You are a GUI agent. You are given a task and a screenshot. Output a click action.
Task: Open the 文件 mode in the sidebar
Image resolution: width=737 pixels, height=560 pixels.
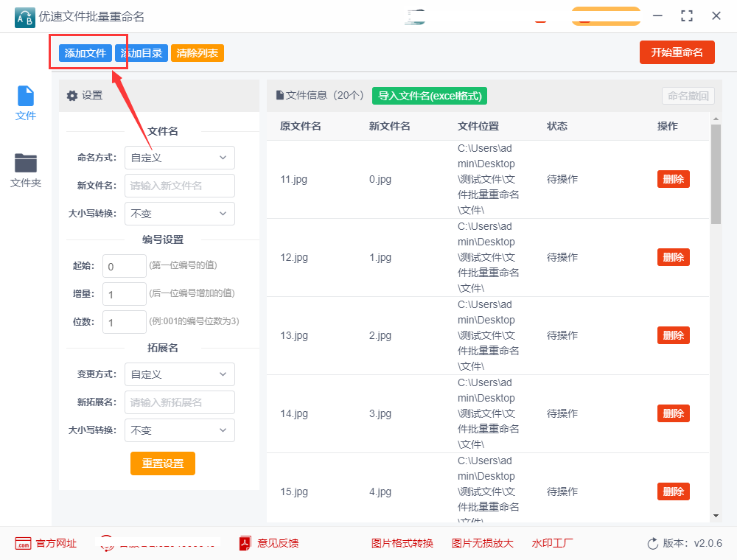tap(25, 103)
